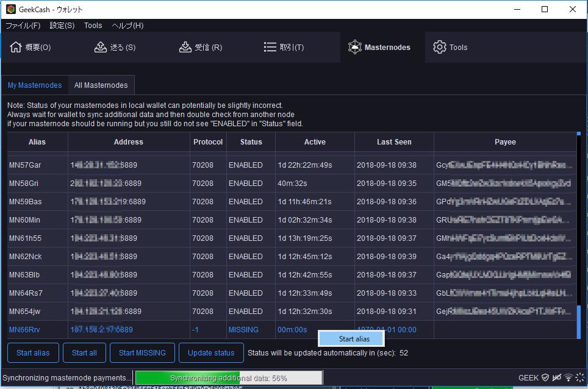Open the 設定(S) menu

point(62,26)
